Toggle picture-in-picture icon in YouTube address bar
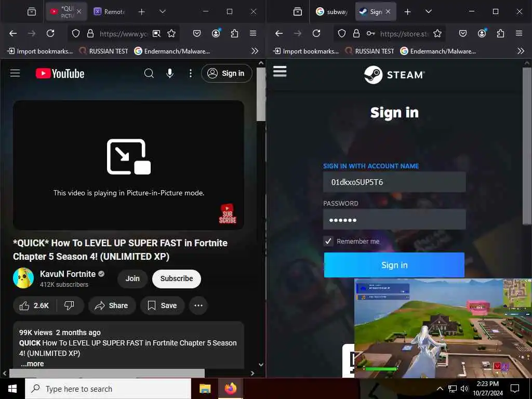The height and width of the screenshot is (399, 532). tap(156, 33)
